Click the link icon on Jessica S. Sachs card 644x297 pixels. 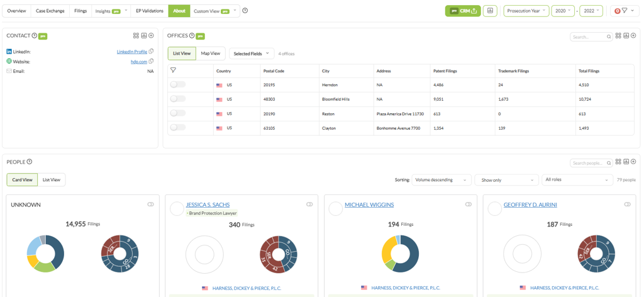[x=309, y=204]
